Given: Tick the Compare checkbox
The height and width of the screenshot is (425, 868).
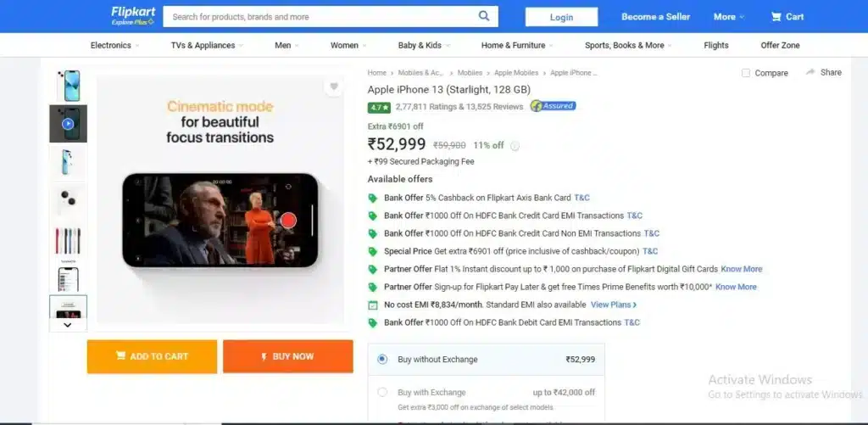Looking at the screenshot, I should coord(746,73).
